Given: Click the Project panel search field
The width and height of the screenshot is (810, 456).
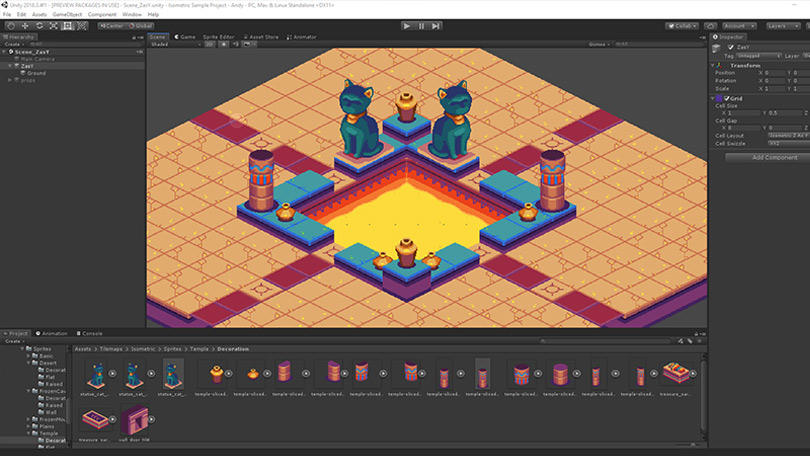Looking at the screenshot, I should point(605,341).
